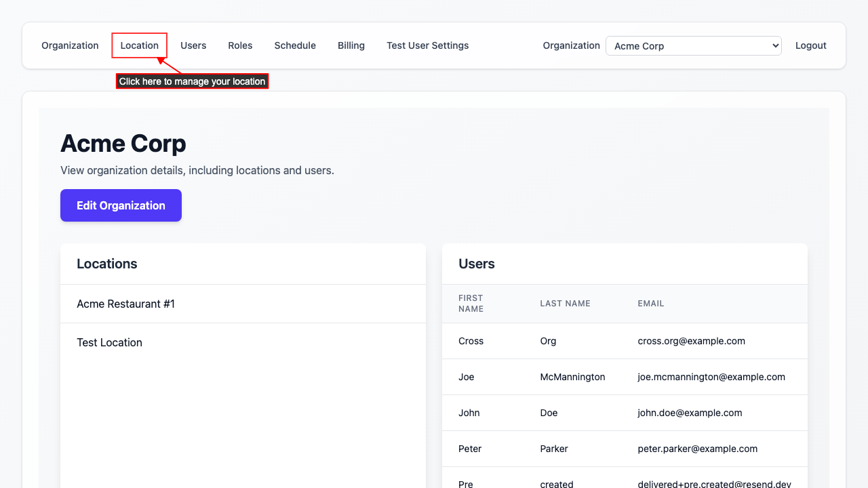The height and width of the screenshot is (488, 868).
Task: Open the Roles section
Action: [240, 45]
